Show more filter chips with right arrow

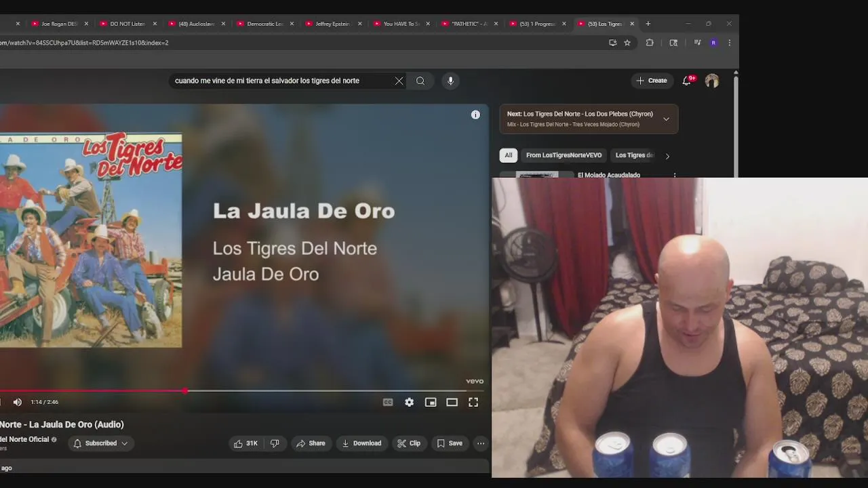pos(667,156)
